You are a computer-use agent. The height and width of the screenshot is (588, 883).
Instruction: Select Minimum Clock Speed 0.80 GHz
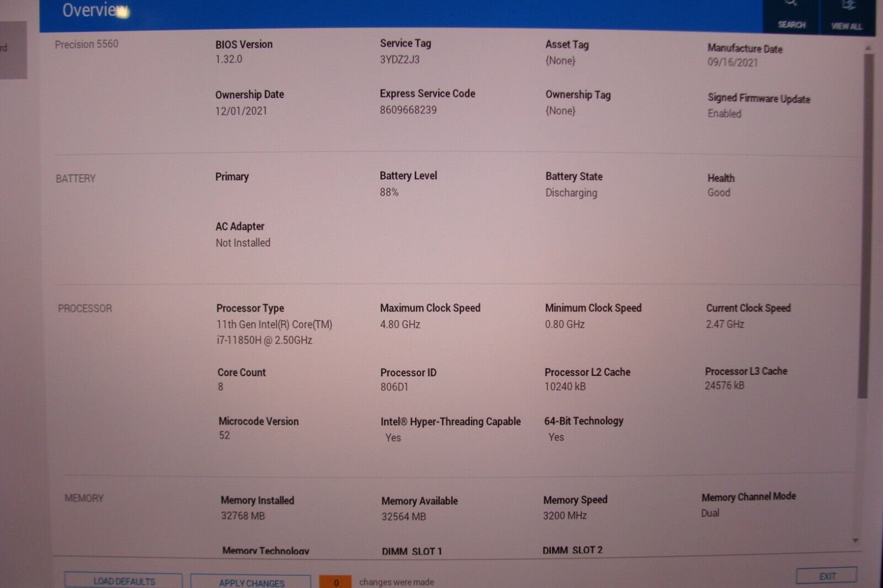565,324
